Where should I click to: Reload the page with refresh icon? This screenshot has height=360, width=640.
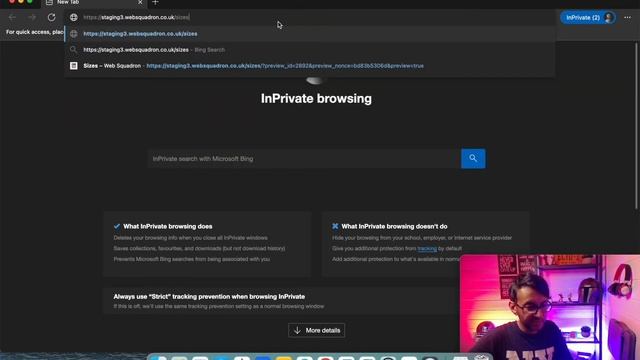(x=51, y=17)
